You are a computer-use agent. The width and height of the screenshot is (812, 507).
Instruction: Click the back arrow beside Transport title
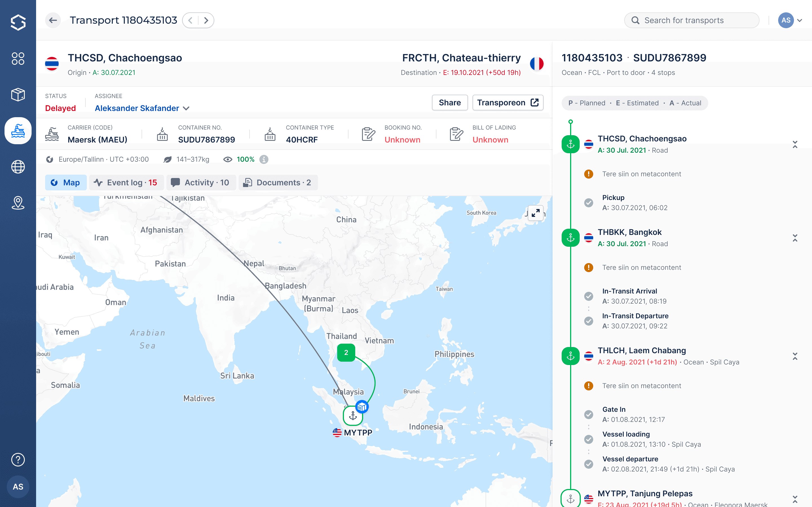tap(53, 20)
